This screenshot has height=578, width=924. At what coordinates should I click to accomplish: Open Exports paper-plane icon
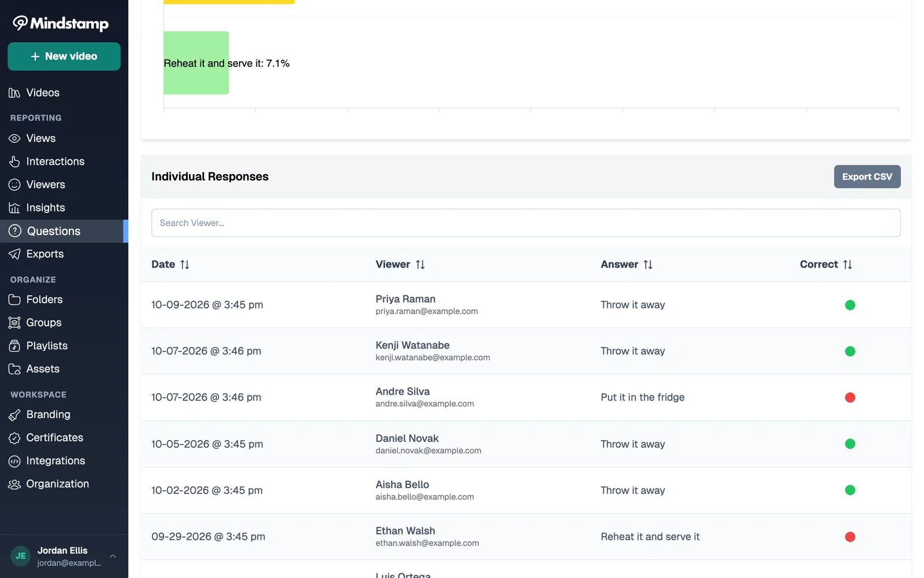point(14,254)
